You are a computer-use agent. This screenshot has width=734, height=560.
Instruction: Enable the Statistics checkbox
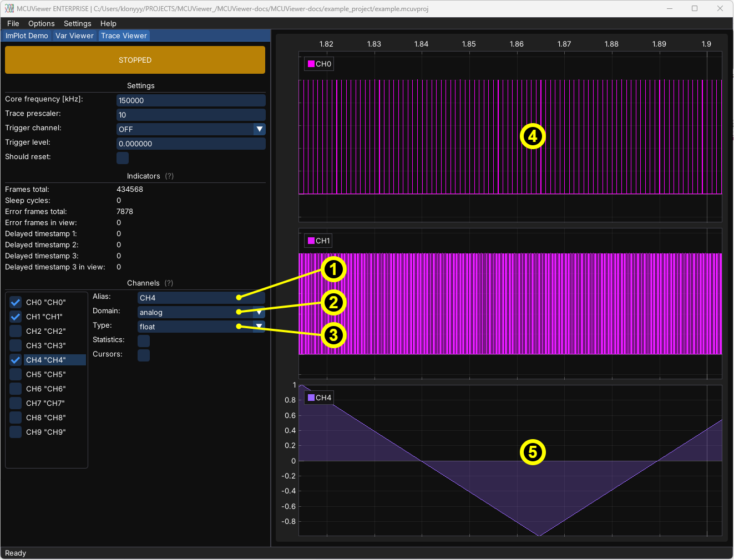(144, 340)
